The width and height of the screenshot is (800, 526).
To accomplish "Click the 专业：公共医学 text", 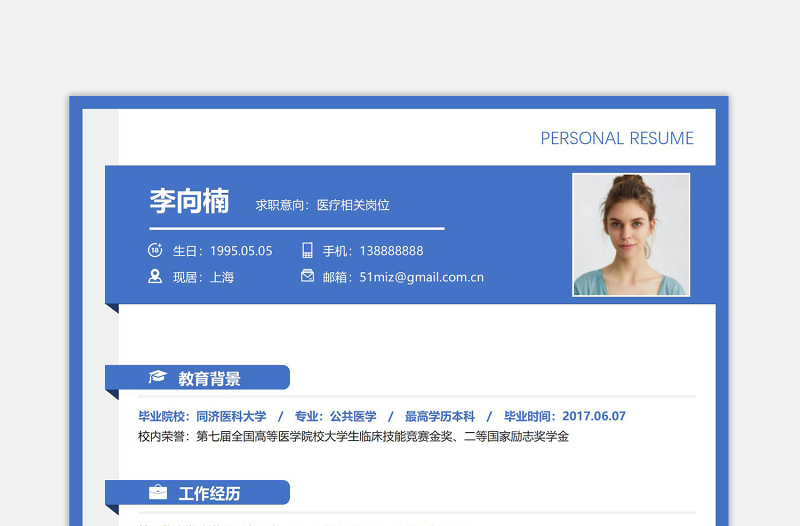I will click(335, 416).
